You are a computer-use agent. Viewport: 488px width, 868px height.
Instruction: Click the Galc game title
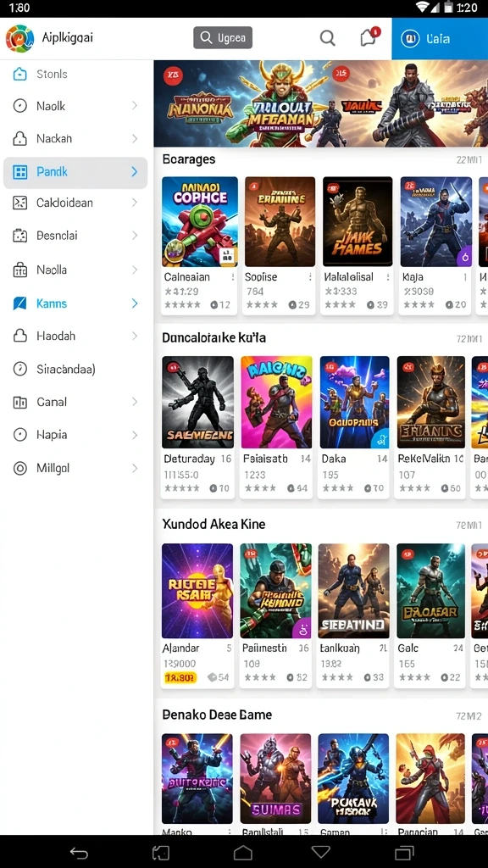(x=408, y=648)
